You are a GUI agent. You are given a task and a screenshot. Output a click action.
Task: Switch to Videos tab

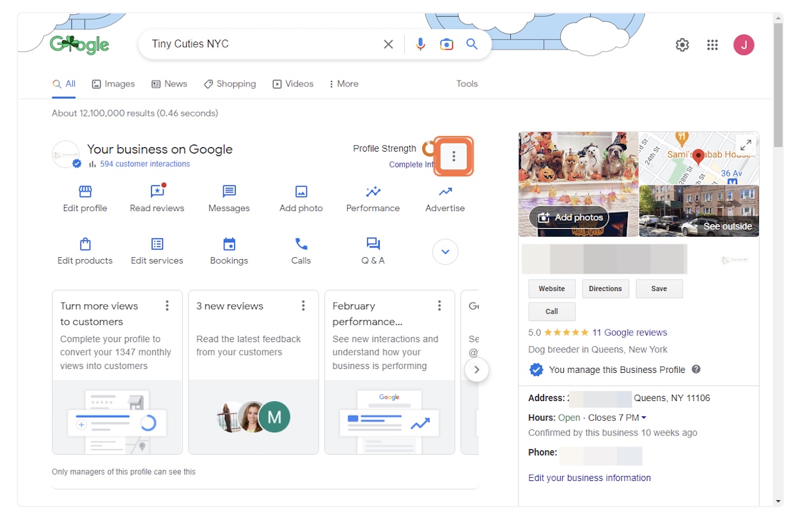(x=293, y=84)
